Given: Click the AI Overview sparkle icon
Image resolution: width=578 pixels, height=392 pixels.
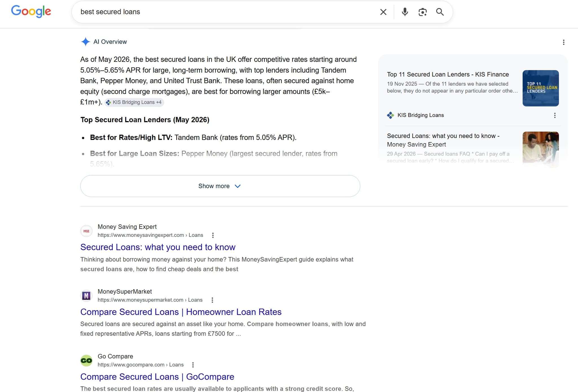Looking at the screenshot, I should [x=85, y=42].
